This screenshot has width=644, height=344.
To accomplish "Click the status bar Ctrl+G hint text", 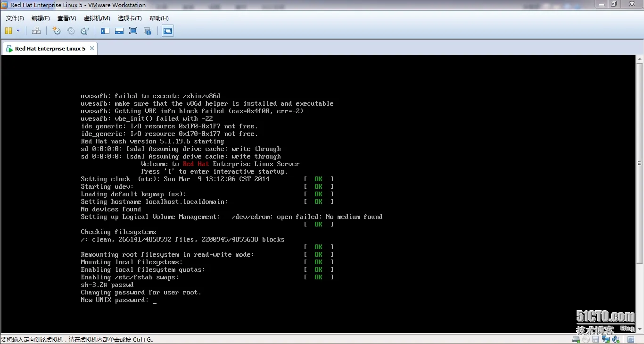I will (77, 339).
